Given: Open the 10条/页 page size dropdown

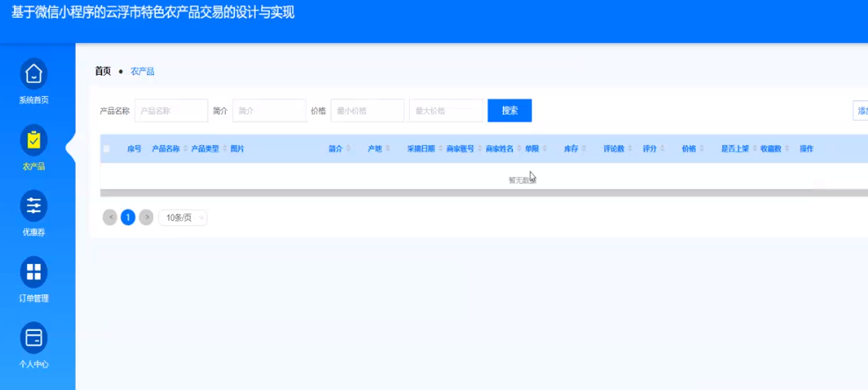Looking at the screenshot, I should click(183, 217).
